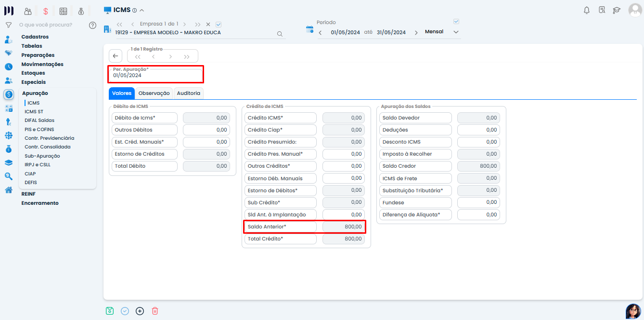Open the help question mark icon
The height and width of the screenshot is (320, 644).
click(93, 25)
